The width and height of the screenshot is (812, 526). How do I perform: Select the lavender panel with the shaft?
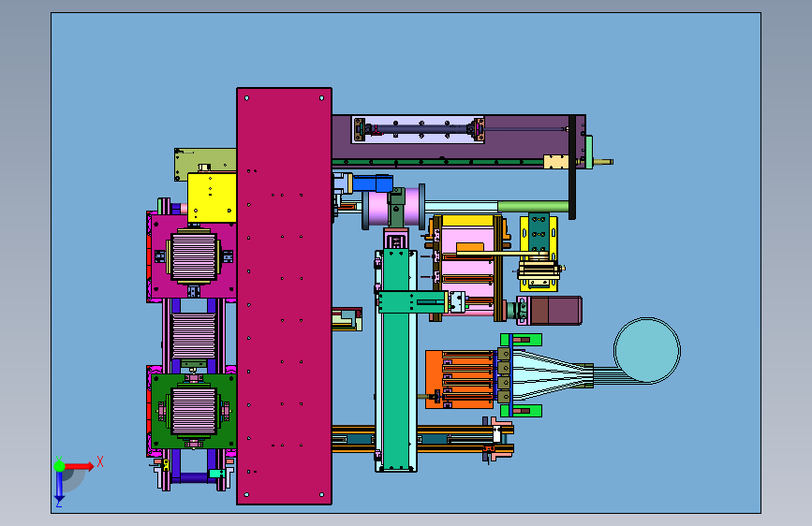point(418,129)
